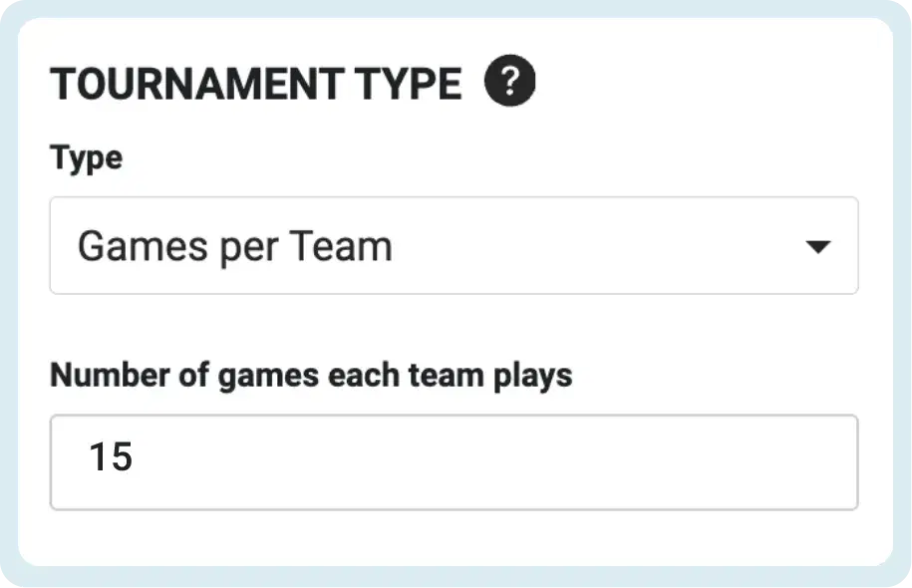The height and width of the screenshot is (588, 912).
Task: Show tournament type help tooltip
Action: click(x=509, y=81)
